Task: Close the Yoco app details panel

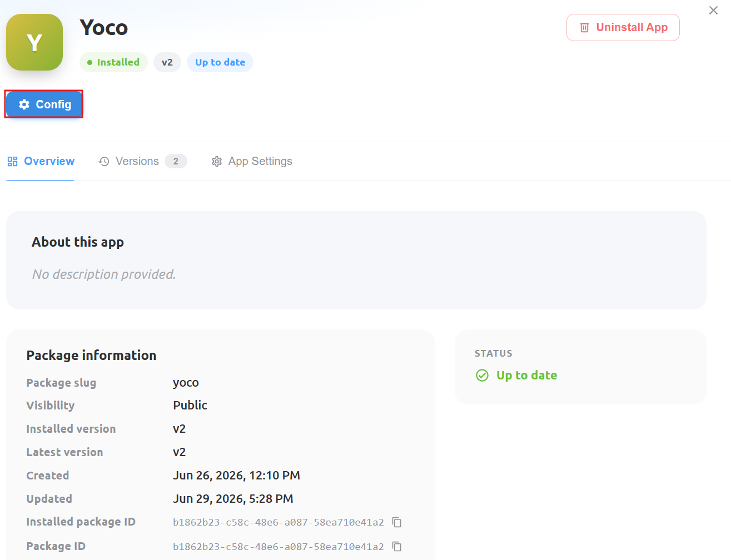Action: pos(713,11)
